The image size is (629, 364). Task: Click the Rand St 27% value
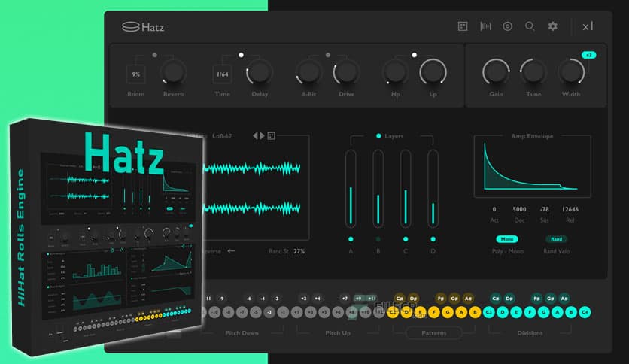click(x=299, y=251)
